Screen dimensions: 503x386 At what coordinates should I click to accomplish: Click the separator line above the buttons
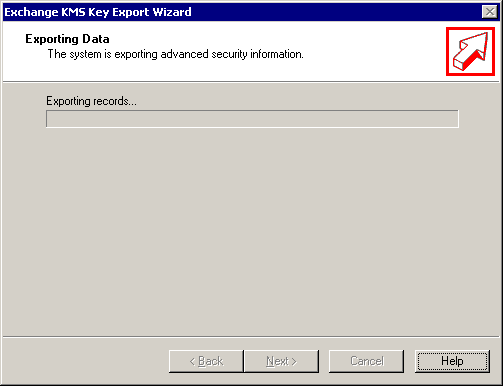pos(251,337)
